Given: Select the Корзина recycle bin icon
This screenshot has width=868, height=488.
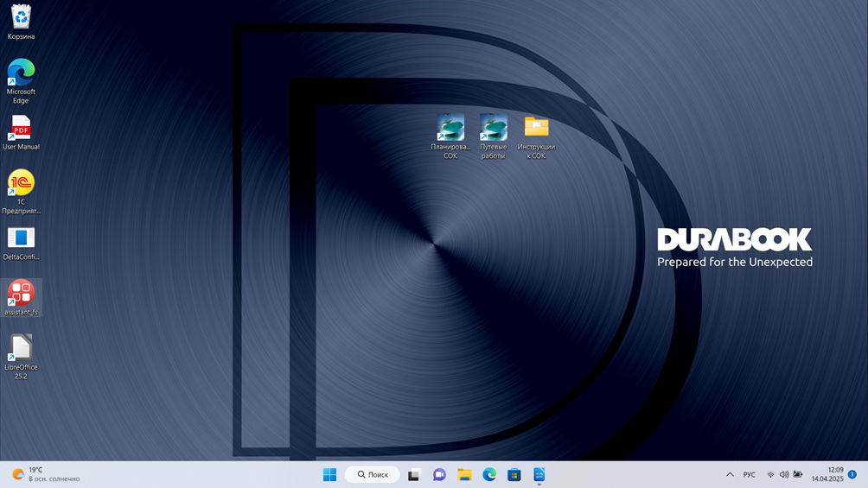Looking at the screenshot, I should [21, 22].
